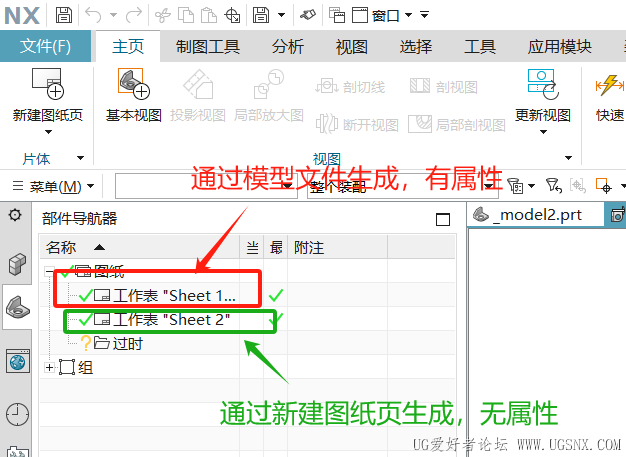This screenshot has width=626, height=457.
Task: Expand the arrow under 更新视图
Action: click(543, 132)
